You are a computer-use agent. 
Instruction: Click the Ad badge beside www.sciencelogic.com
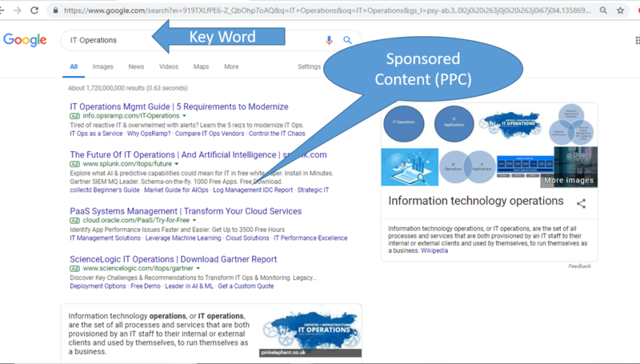(74, 269)
